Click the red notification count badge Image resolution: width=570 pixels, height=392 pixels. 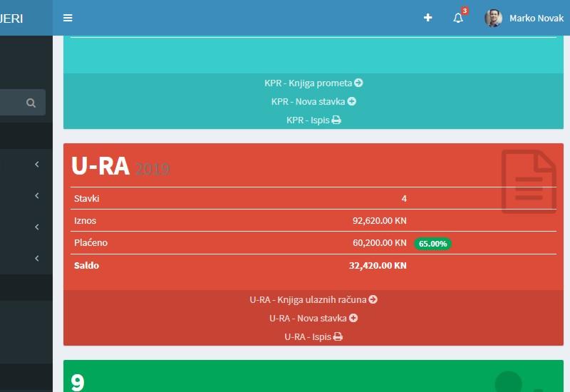click(465, 11)
